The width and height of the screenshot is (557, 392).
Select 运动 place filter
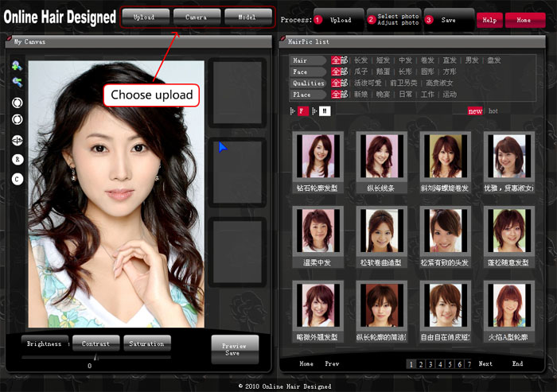coord(450,95)
